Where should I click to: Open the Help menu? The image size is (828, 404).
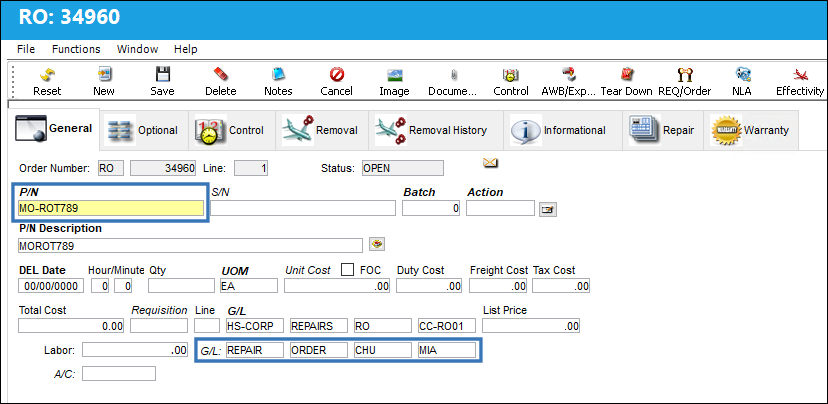tap(186, 49)
